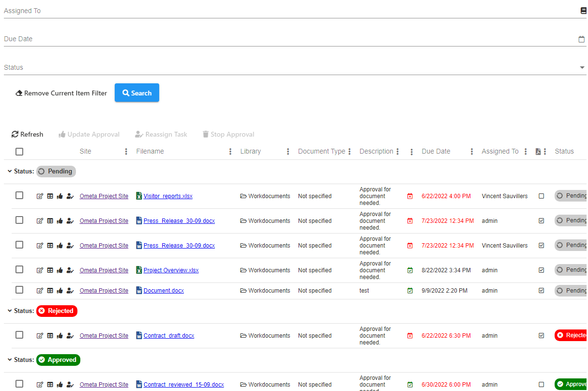This screenshot has height=391, width=588.
Task: Click Remove Current Item Filter
Action: click(x=61, y=93)
